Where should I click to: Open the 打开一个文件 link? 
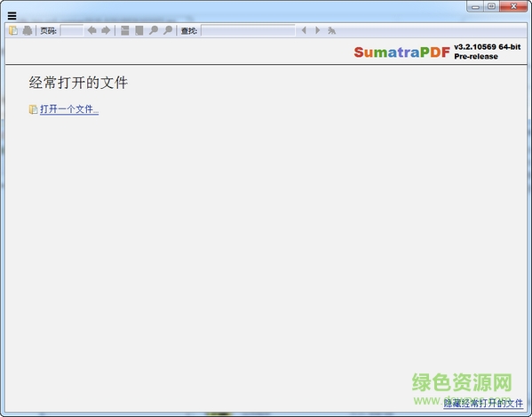click(69, 109)
